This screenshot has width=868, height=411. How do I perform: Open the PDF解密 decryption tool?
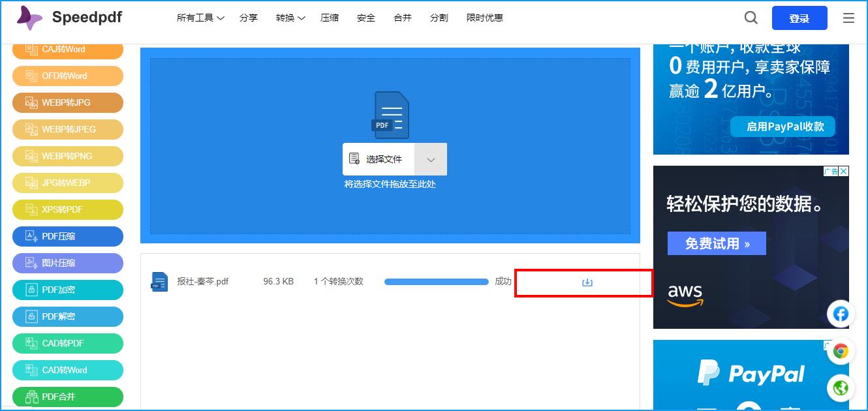pos(67,316)
